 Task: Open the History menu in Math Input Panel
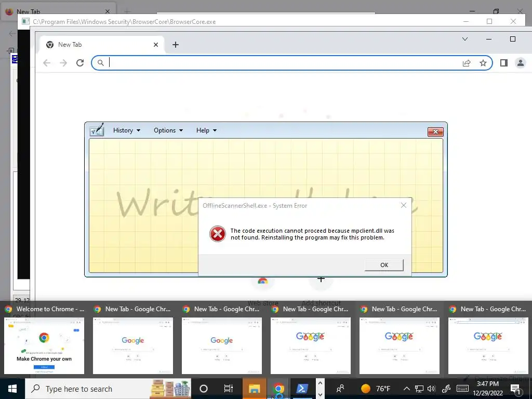127,130
